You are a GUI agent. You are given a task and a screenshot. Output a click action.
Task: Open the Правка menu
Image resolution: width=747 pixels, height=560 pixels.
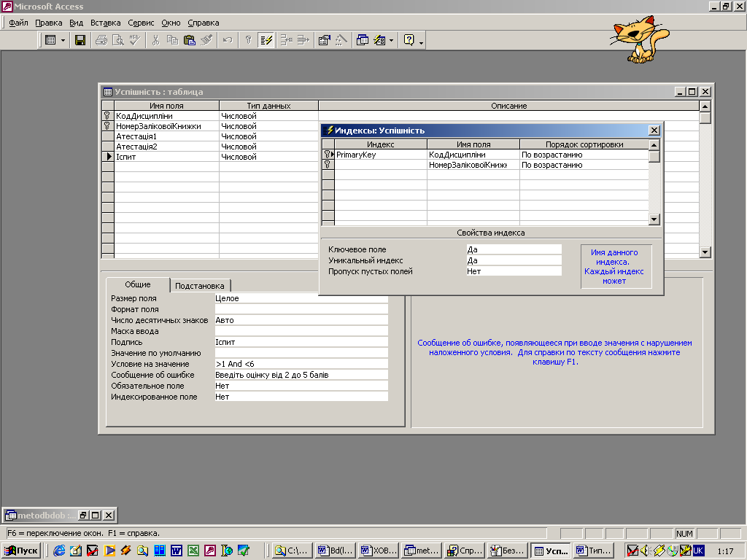49,23
